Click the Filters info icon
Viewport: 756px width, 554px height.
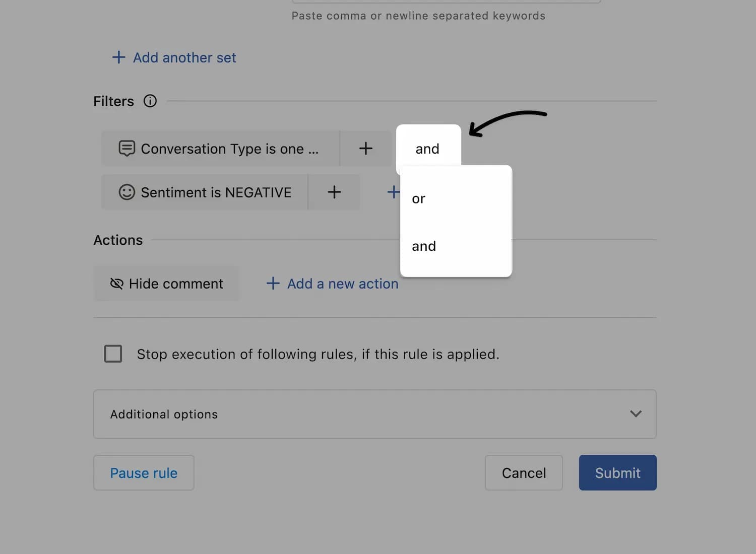coord(150,101)
